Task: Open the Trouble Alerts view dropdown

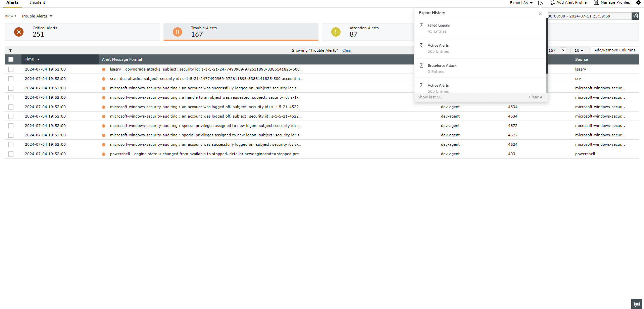Action: (x=36, y=16)
